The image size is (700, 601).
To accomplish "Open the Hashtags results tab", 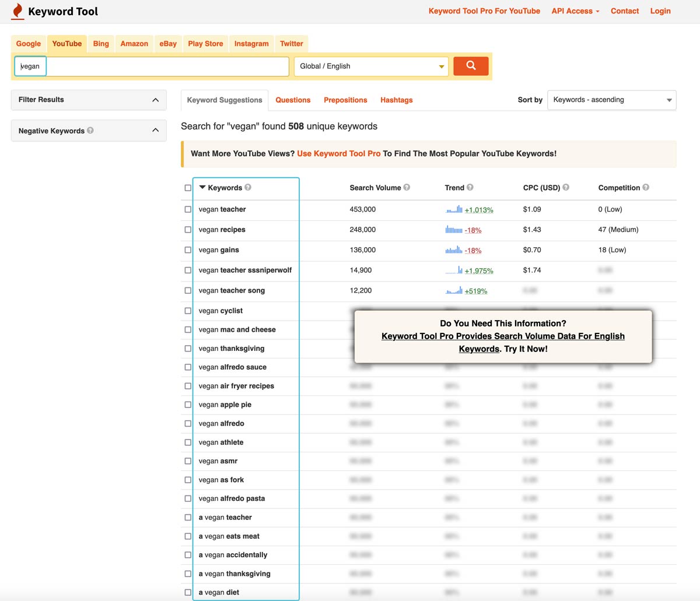I will point(397,100).
